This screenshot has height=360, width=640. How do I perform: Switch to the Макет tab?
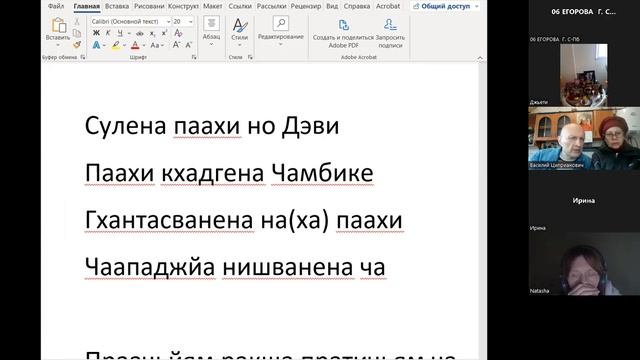[213, 6]
